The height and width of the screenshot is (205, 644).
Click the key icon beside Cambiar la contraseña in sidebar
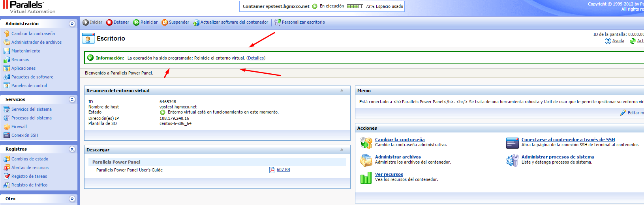[7, 34]
